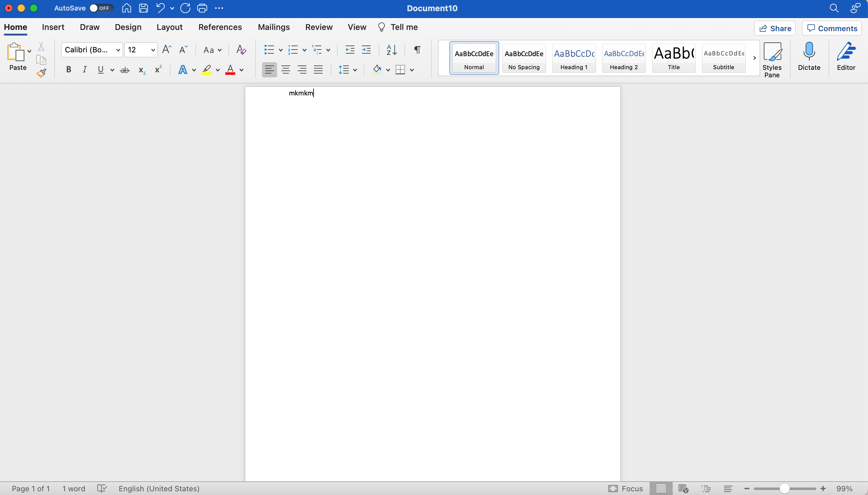
Task: Click the Increase Indent icon
Action: pyautogui.click(x=366, y=50)
